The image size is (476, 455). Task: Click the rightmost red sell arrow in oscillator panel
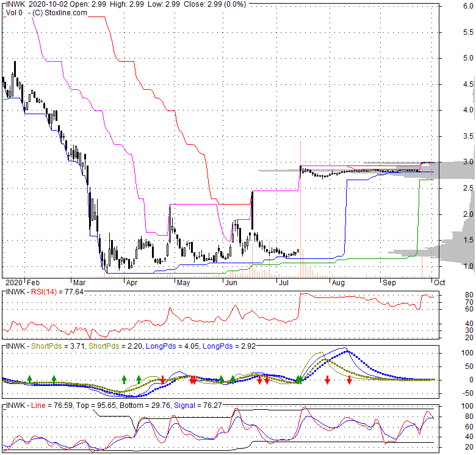click(x=350, y=380)
